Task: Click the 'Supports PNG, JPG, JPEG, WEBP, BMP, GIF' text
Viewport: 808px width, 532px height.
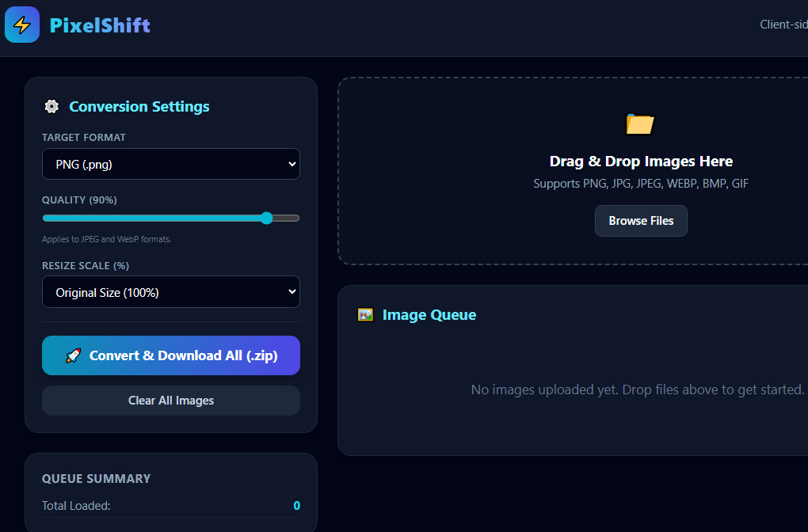Action: (641, 184)
